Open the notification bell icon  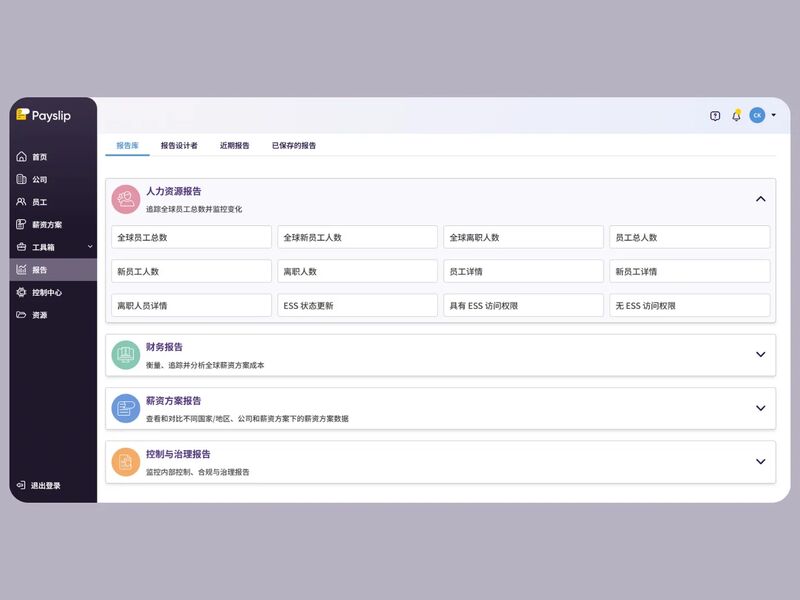coord(737,116)
